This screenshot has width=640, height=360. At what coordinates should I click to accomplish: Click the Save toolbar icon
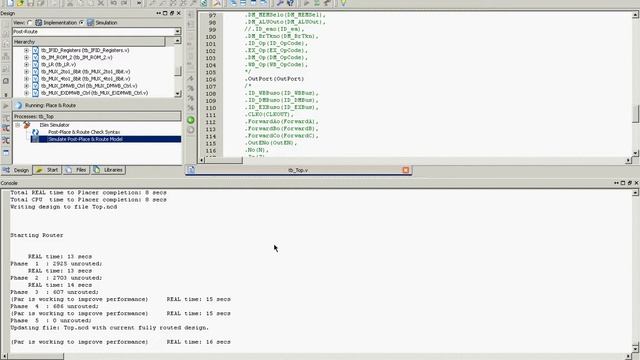(x=30, y=3)
